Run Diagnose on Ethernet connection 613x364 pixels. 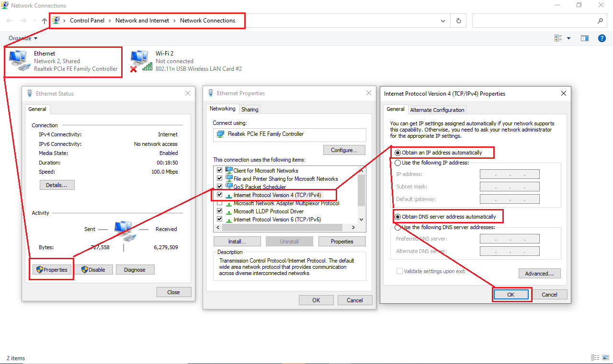click(x=135, y=270)
